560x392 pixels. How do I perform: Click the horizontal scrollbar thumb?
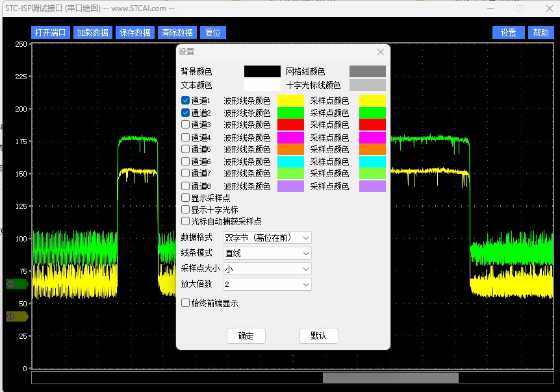390,378
